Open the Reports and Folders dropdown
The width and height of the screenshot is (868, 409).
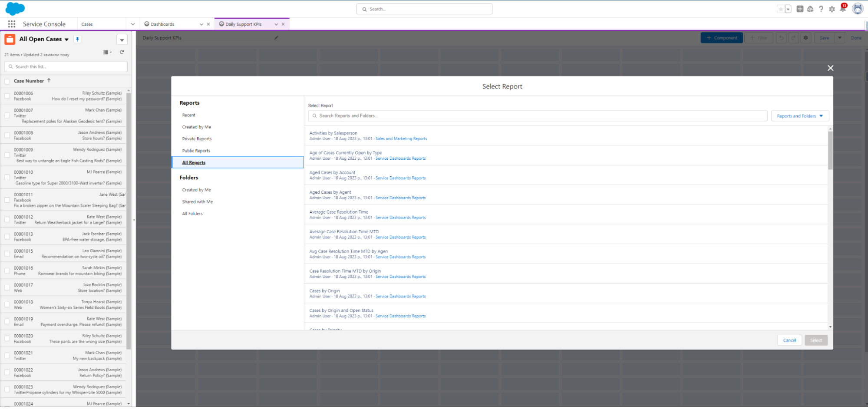[x=799, y=115]
